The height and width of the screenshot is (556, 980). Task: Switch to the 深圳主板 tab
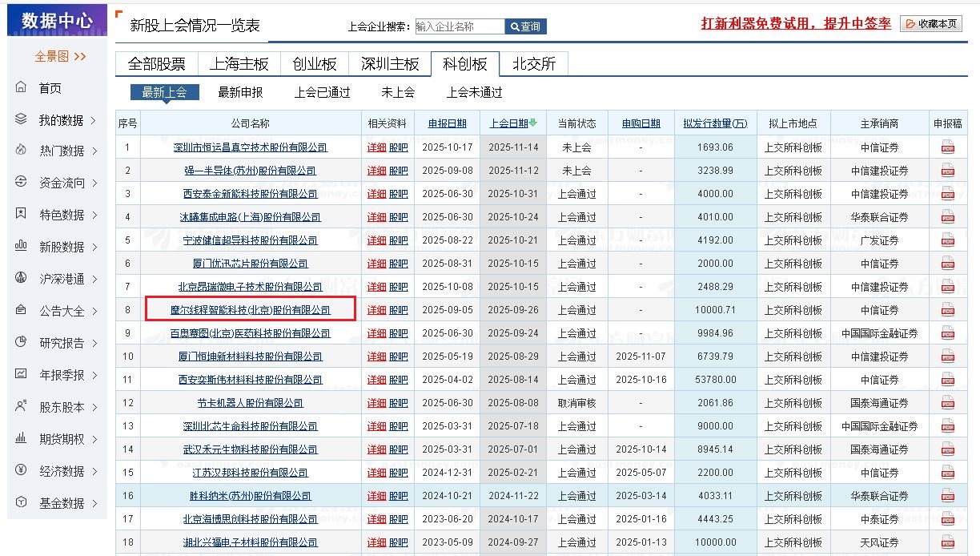pyautogui.click(x=390, y=64)
